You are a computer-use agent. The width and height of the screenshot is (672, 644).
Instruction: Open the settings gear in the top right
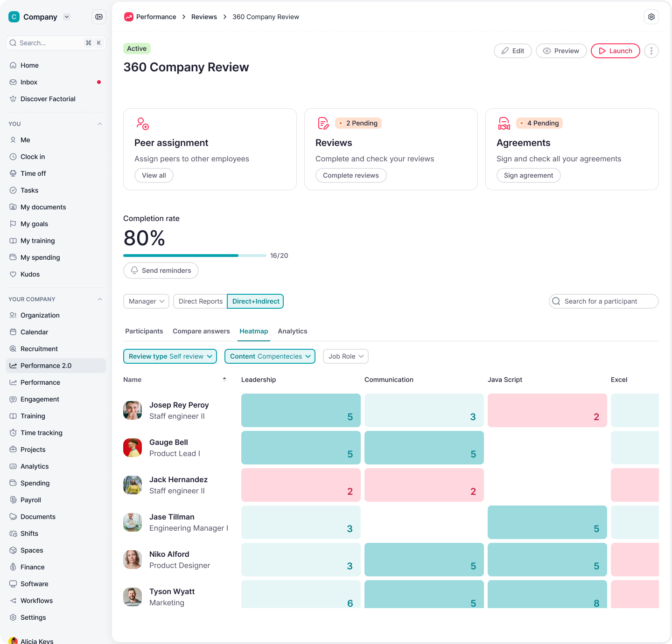(651, 17)
